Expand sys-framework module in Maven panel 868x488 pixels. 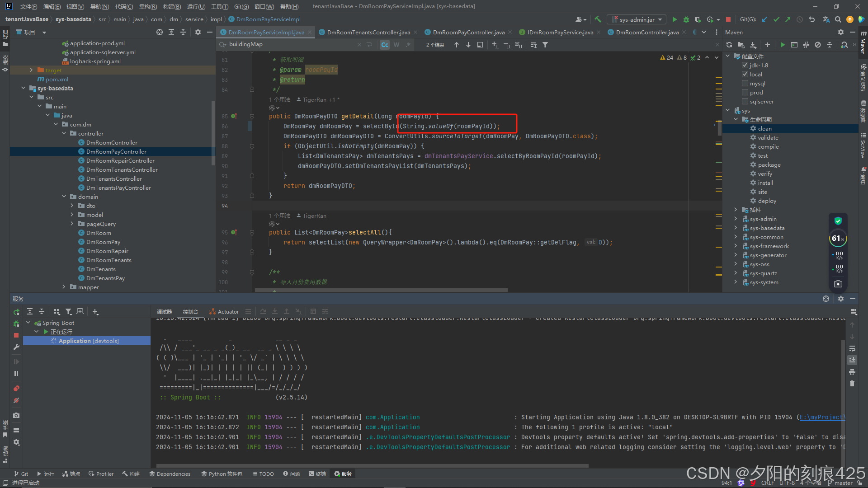coord(736,246)
